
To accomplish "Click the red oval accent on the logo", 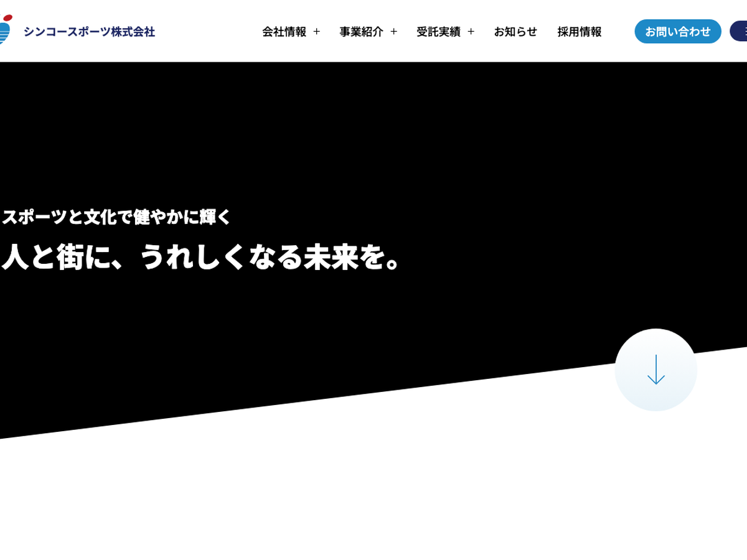I will [x=7, y=18].
